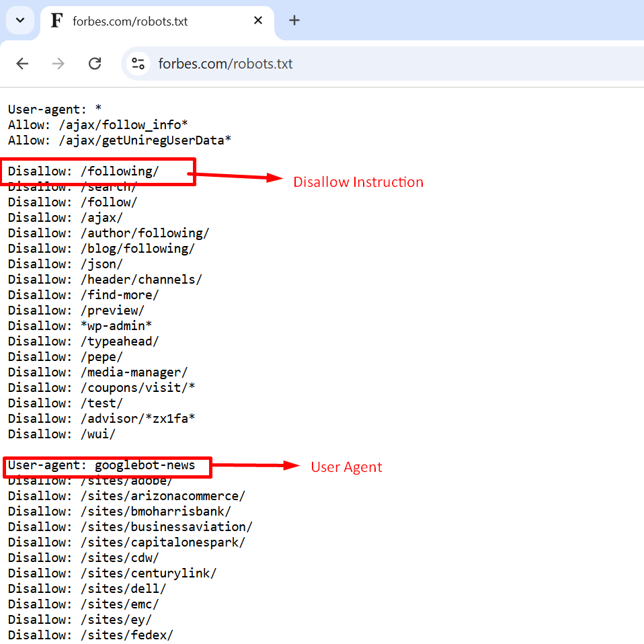Click 'Disallow: /following/' line
Image resolution: width=644 pixels, height=644 pixels.
click(x=83, y=171)
